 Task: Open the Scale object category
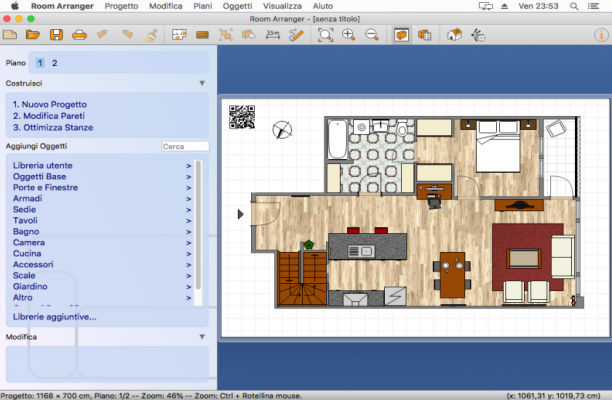click(x=102, y=275)
